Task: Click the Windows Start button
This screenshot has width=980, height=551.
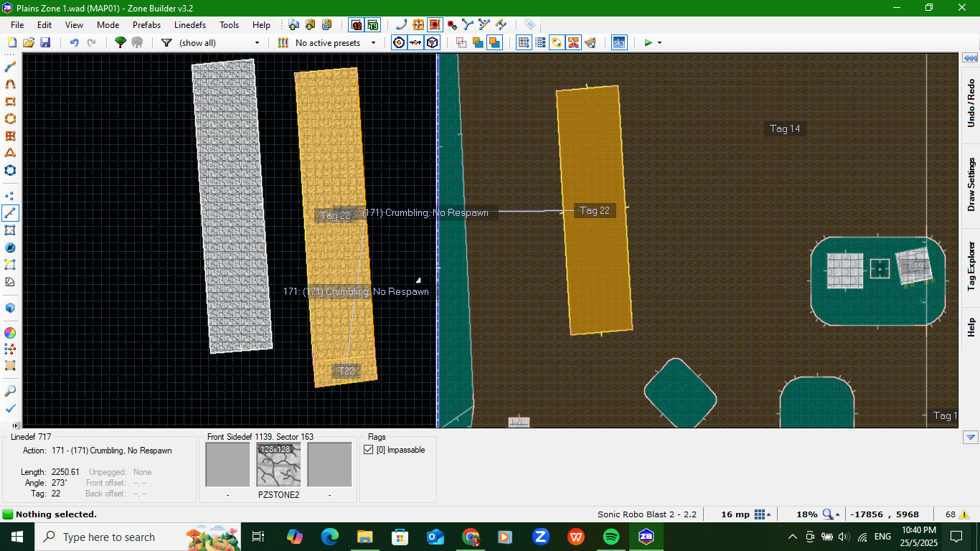Action: (x=17, y=537)
